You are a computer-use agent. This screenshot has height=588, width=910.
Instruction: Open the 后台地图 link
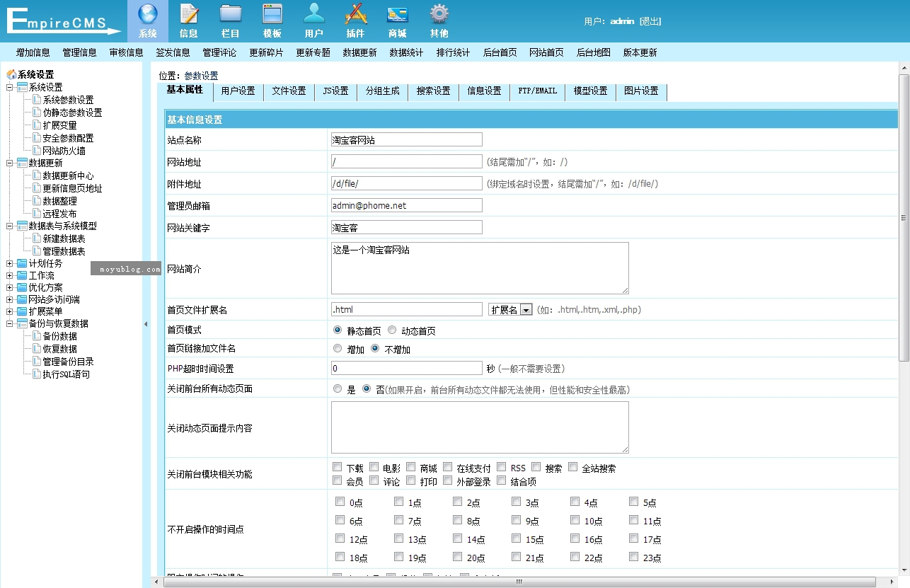594,52
